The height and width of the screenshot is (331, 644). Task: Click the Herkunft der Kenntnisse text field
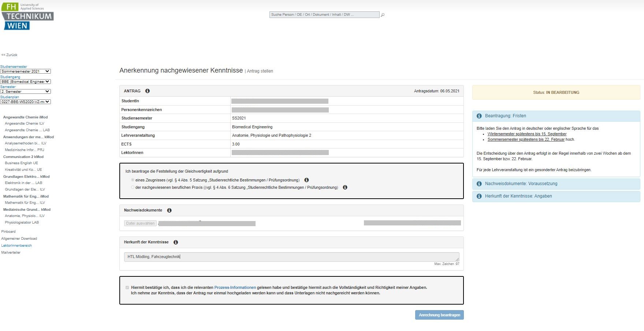[x=291, y=257]
